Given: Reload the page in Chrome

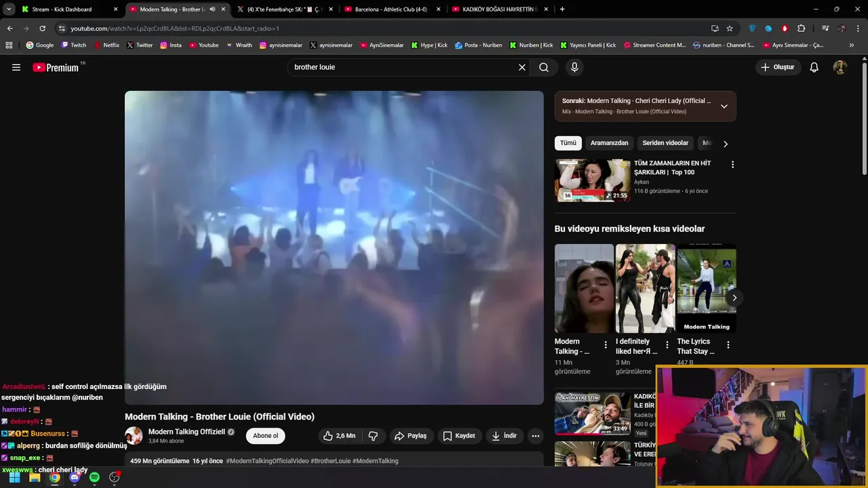Looking at the screenshot, I should (x=42, y=28).
